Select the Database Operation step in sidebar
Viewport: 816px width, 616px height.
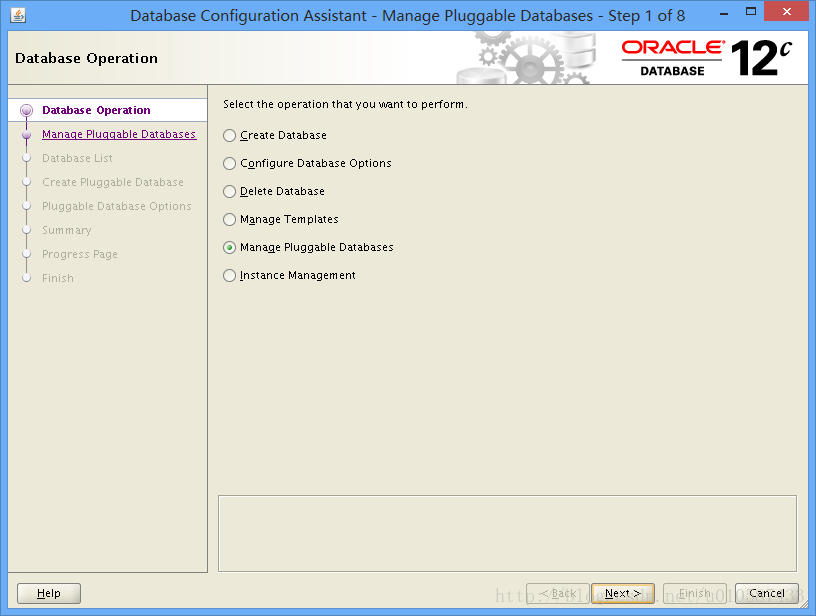(96, 110)
